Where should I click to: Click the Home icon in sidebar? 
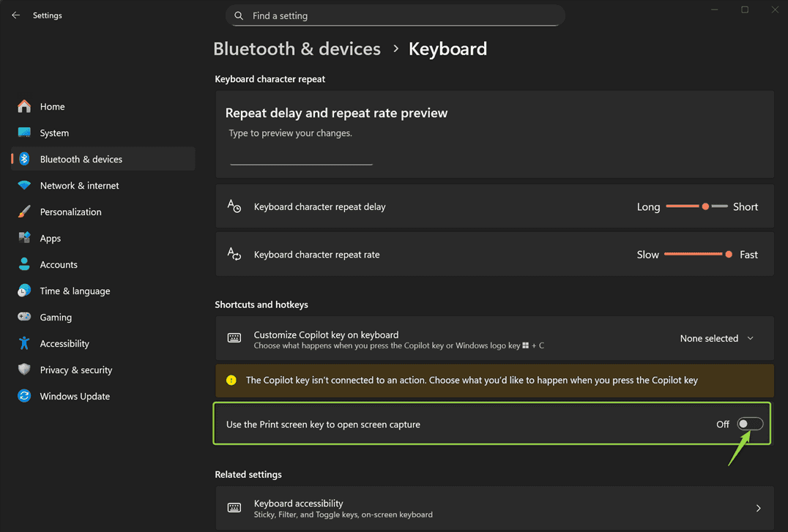(24, 107)
